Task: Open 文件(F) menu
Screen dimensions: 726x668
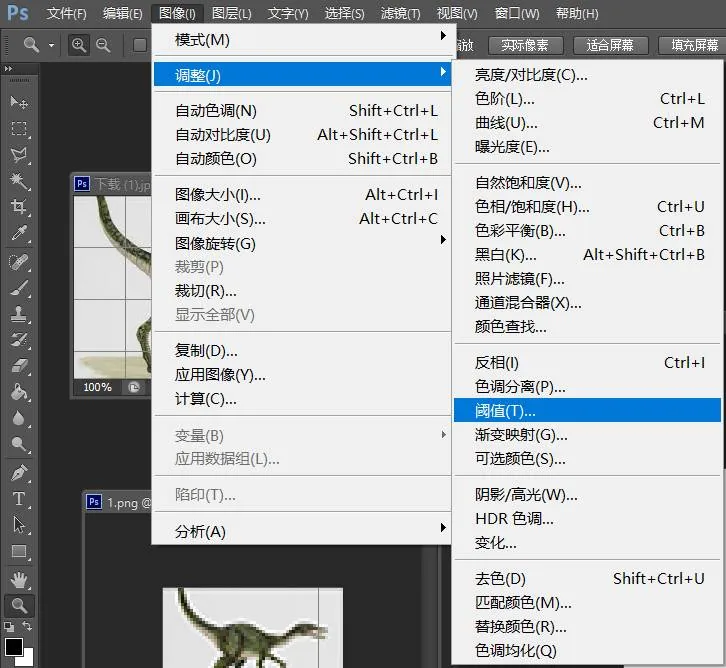Action: [67, 13]
